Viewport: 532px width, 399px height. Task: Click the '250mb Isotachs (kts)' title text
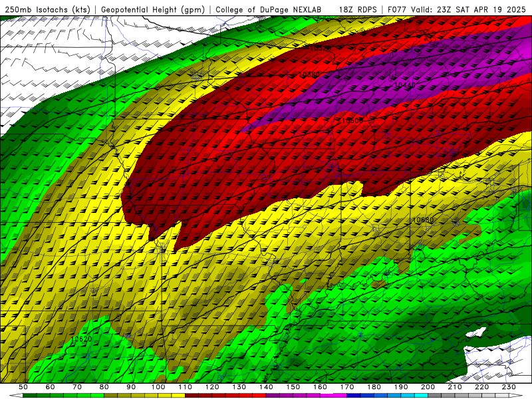(47, 9)
